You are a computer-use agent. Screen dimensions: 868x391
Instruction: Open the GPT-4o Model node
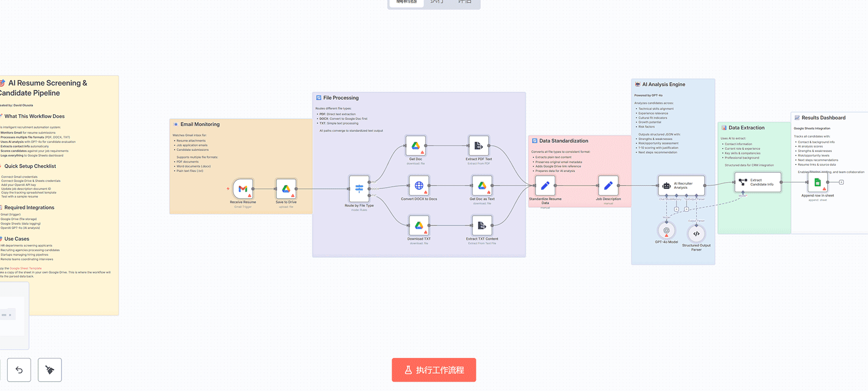point(667,231)
